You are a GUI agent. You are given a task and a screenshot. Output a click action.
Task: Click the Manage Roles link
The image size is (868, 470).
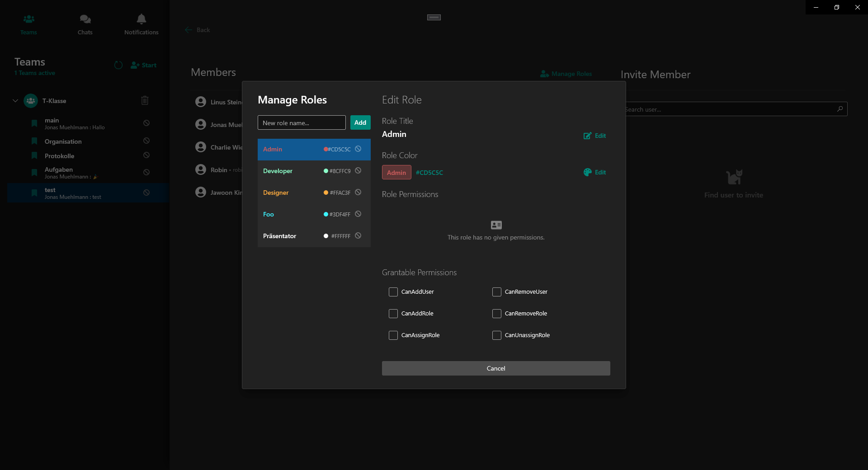(566, 74)
